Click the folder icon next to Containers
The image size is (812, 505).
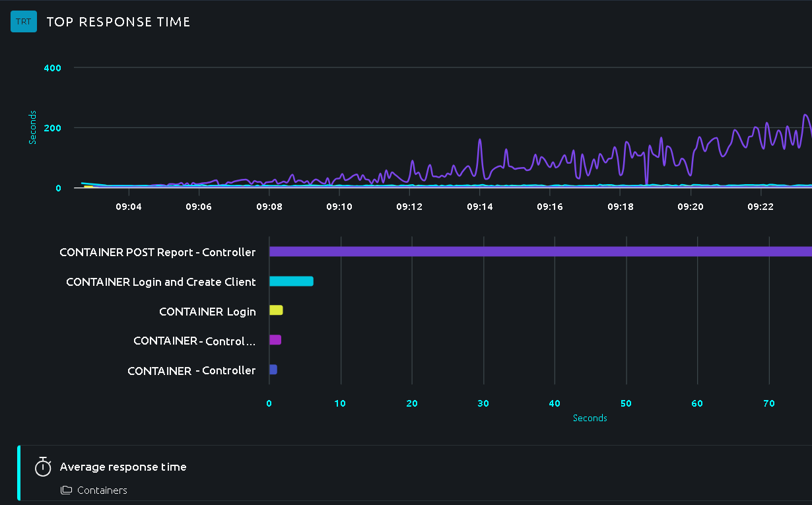(66, 490)
